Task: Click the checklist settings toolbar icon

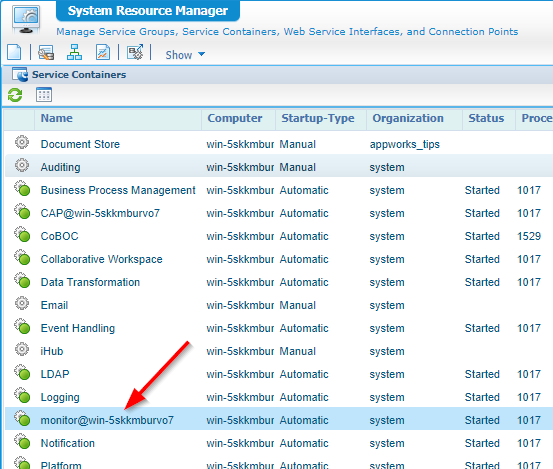Action: point(135,52)
